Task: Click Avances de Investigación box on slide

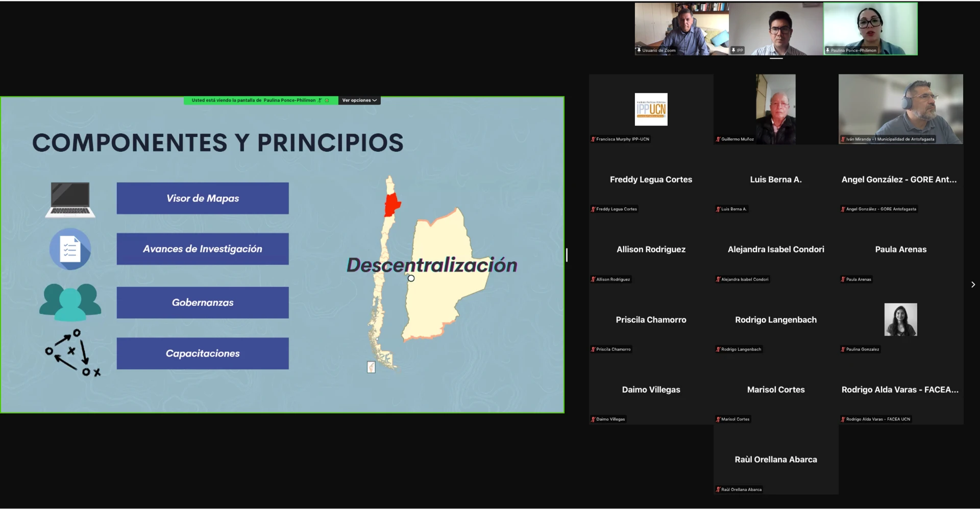Action: [x=203, y=249]
